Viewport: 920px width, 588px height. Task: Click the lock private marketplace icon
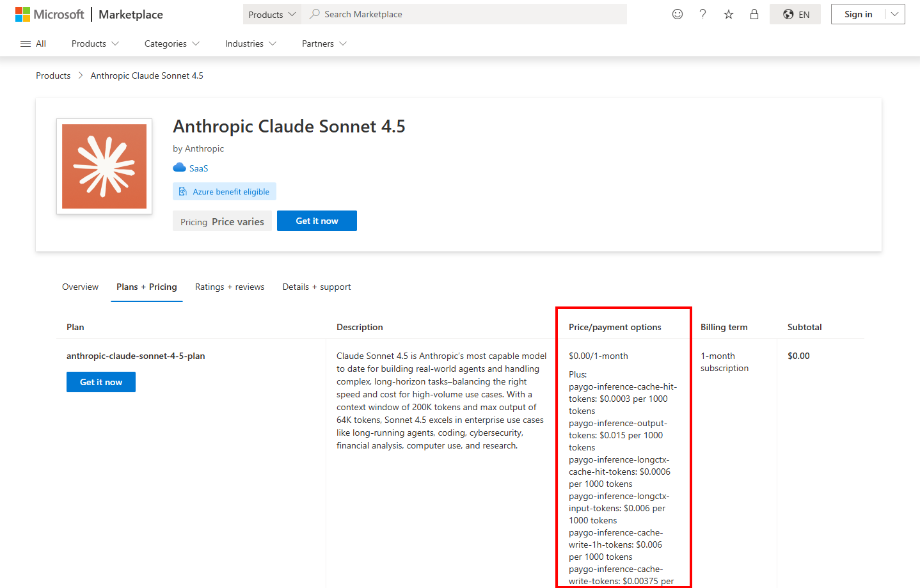[x=754, y=14]
